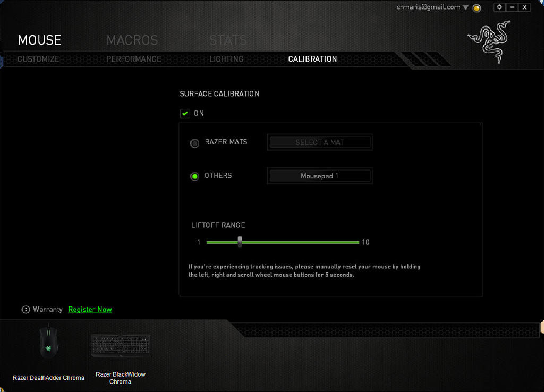Screen dimensions: 544x392
Task: Click the SURFACE CALIBRATION heading
Action: (x=219, y=93)
